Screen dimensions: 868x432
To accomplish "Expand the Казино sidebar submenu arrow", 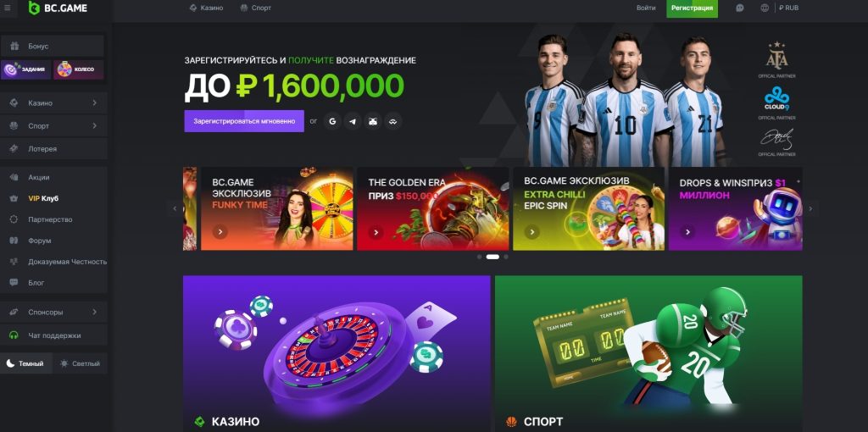I will coord(95,102).
